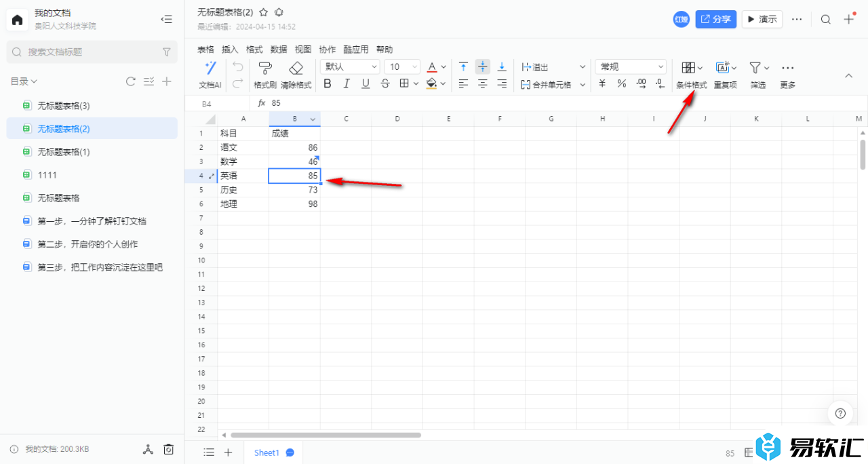Open the help question mark button
Viewport: 868px width, 464px height.
[840, 413]
